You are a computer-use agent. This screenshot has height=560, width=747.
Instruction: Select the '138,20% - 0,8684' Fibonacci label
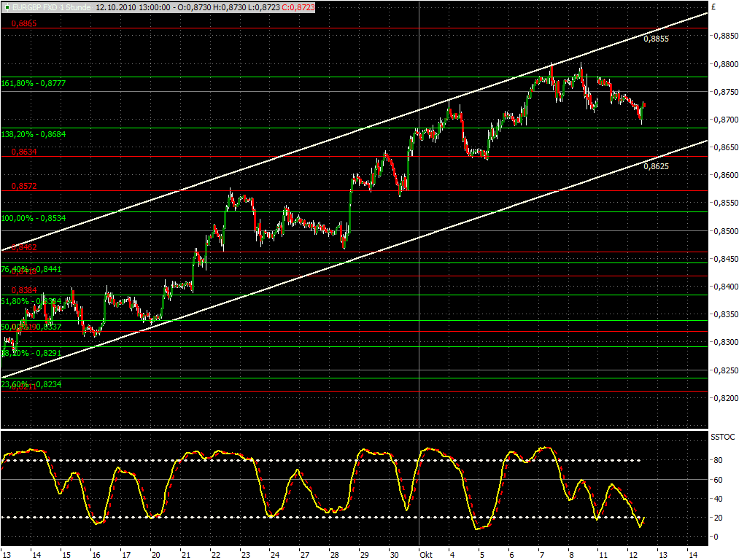pyautogui.click(x=34, y=134)
